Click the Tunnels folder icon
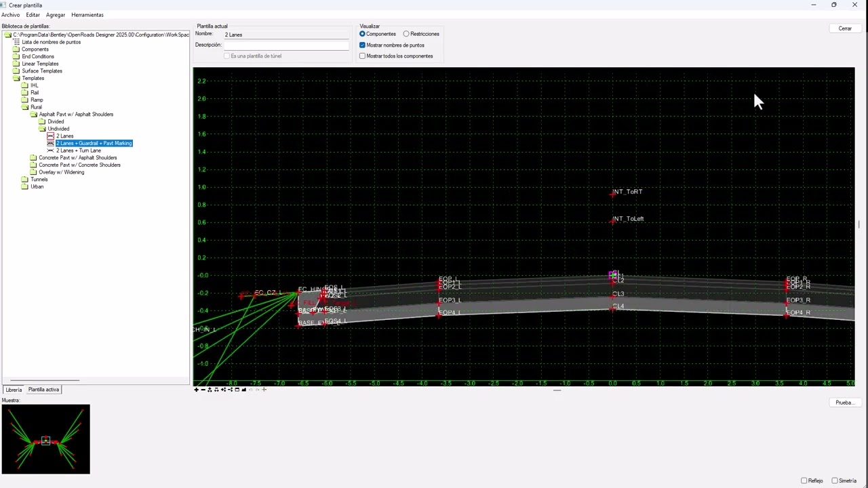The height and width of the screenshot is (488, 868). click(25, 180)
